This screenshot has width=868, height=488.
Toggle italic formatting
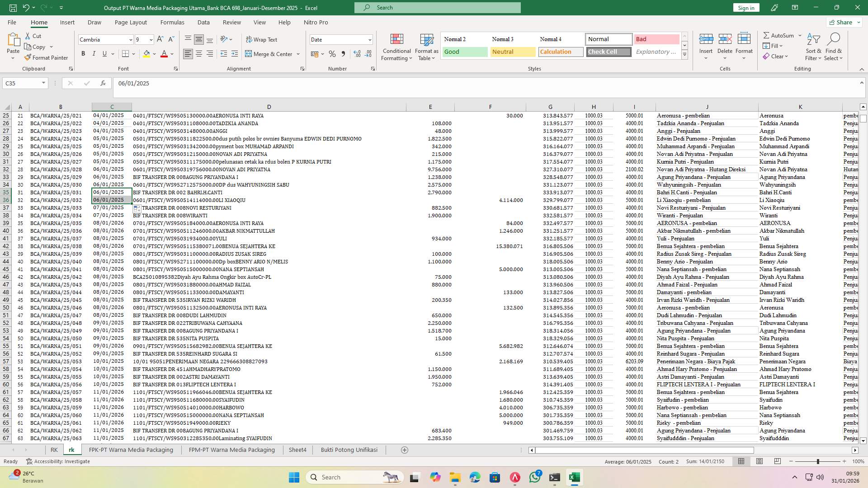click(x=94, y=53)
